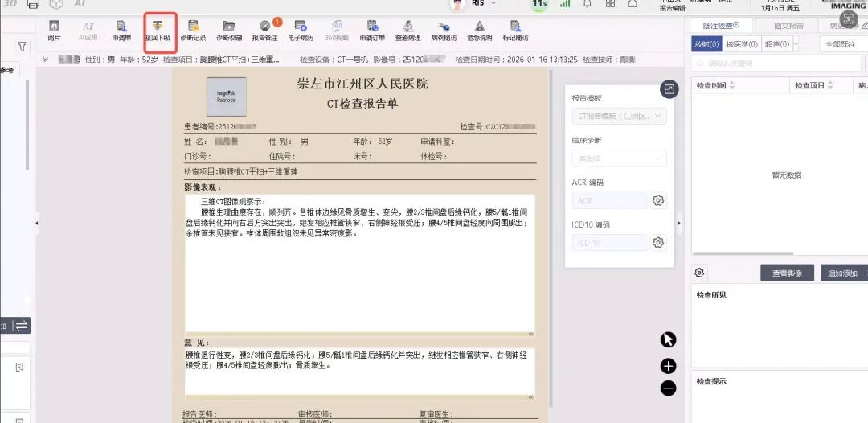
Task: Click the ICD 10 code input field
Action: tap(609, 243)
